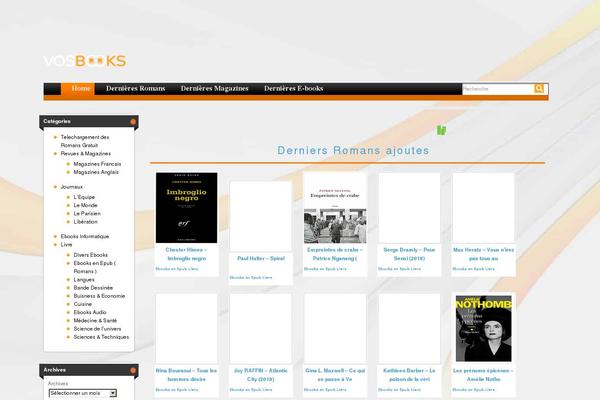The image size is (600, 400).
Task: Click Imbroglio negro book cover
Action: click(186, 207)
